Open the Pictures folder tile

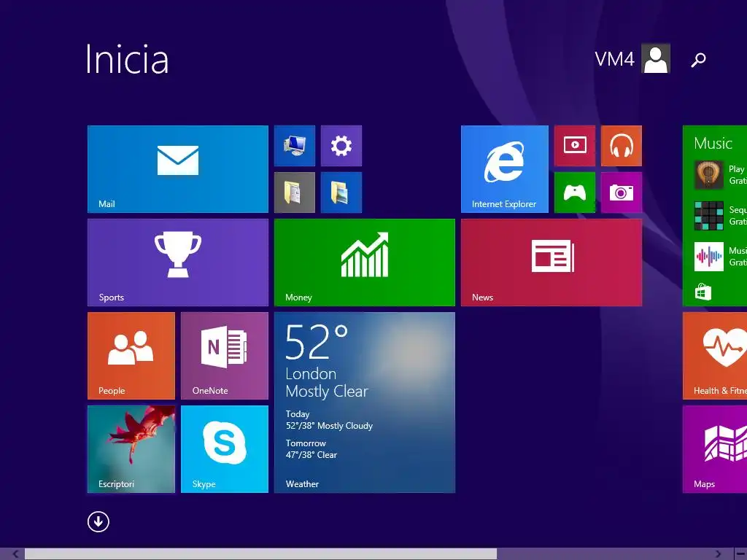click(x=341, y=192)
